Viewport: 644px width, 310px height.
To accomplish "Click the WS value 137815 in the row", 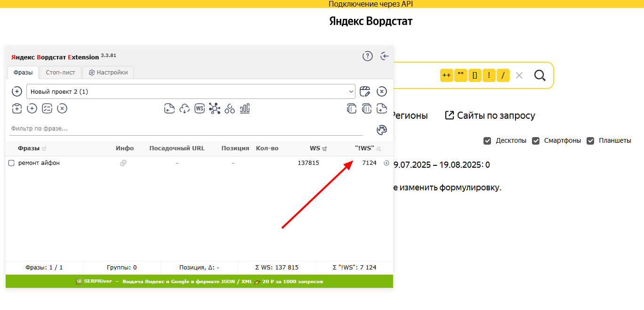I will click(308, 163).
